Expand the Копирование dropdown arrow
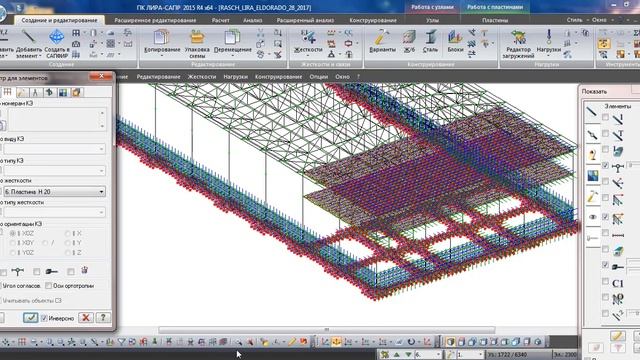Screen dimensions: 640x360 point(162,56)
